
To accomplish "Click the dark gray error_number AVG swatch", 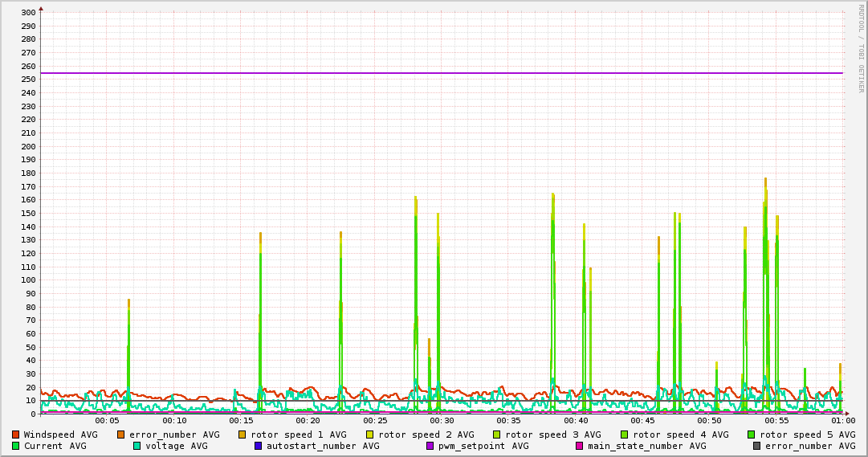I will [x=756, y=446].
